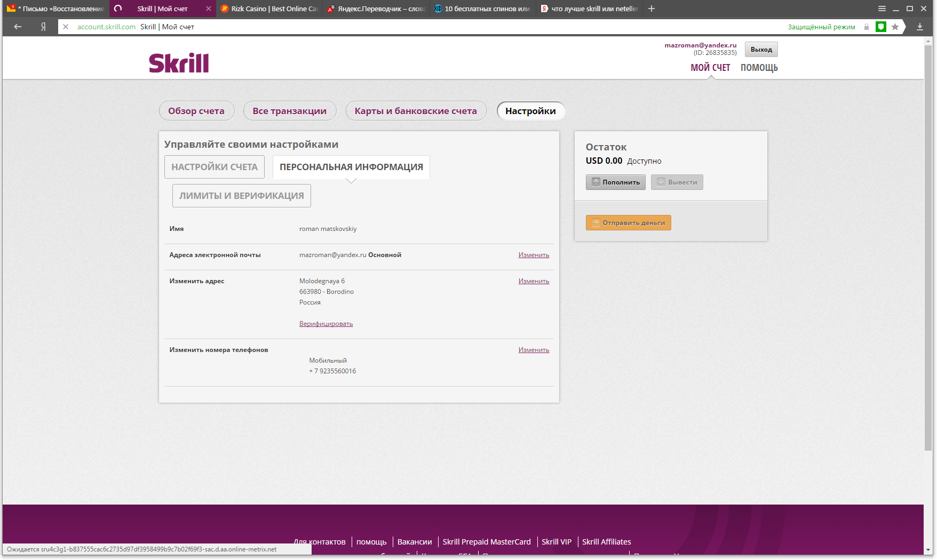937x560 pixels.
Task: Click Изменить for email addresses
Action: [534, 255]
